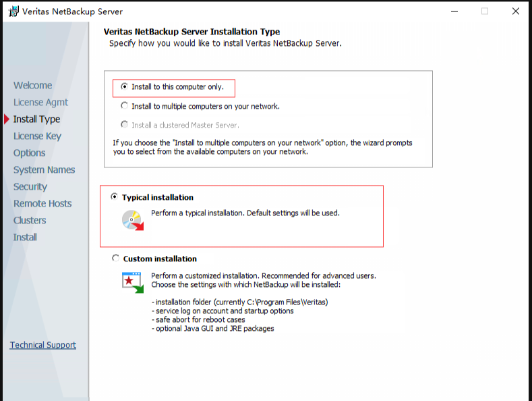The image size is (532, 401).
Task: Open Remote Hosts step
Action: pyautogui.click(x=42, y=204)
